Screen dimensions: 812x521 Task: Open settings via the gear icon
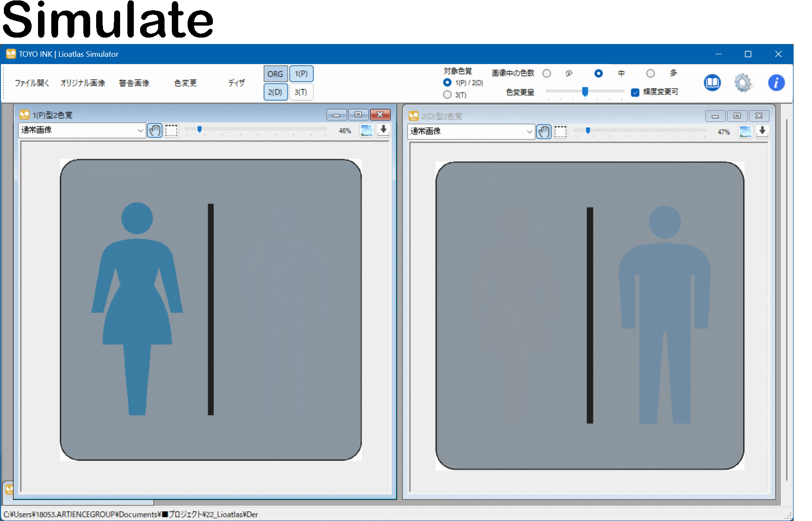coord(743,82)
